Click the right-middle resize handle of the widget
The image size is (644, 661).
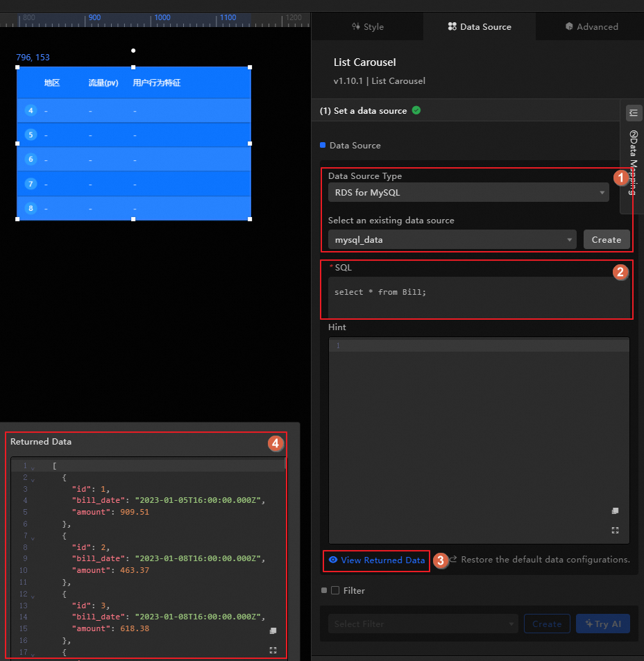point(250,144)
